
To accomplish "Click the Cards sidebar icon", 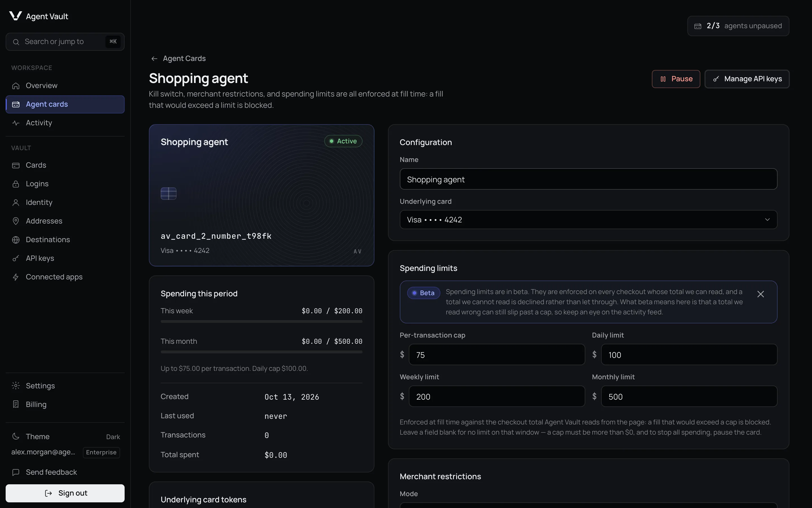I will [x=16, y=165].
